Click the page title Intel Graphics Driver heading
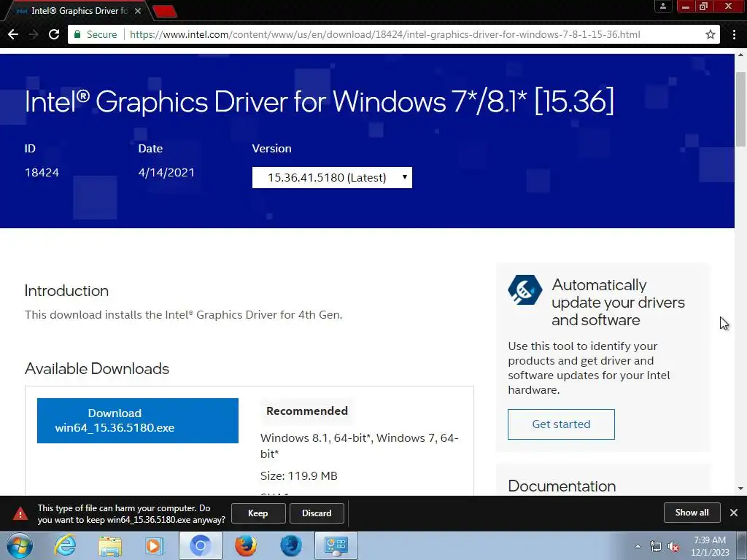 (x=320, y=101)
